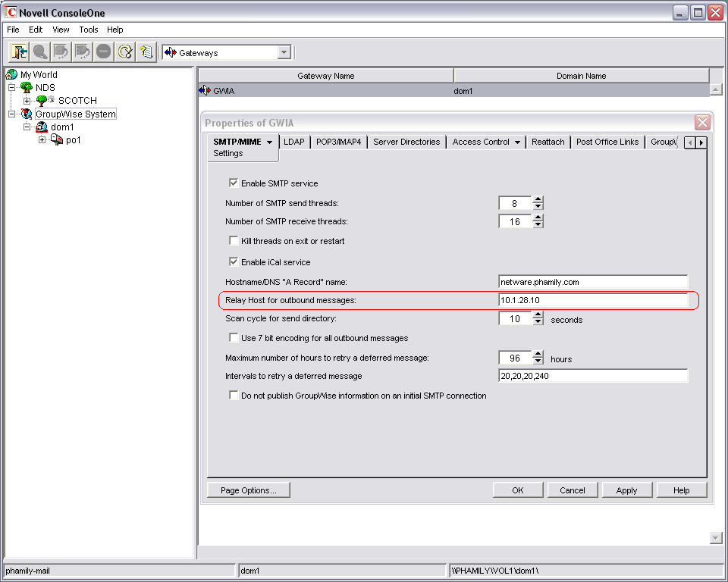Enable 7 bit encoding for outbound messages
The image size is (728, 582).
pyautogui.click(x=234, y=337)
